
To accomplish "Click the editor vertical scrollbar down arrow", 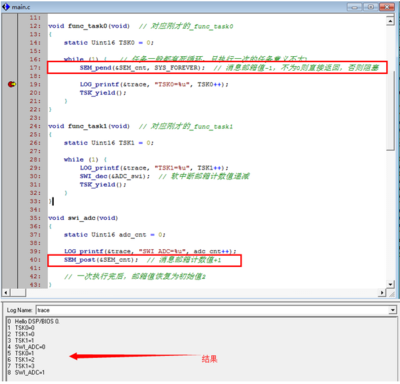I will point(390,285).
